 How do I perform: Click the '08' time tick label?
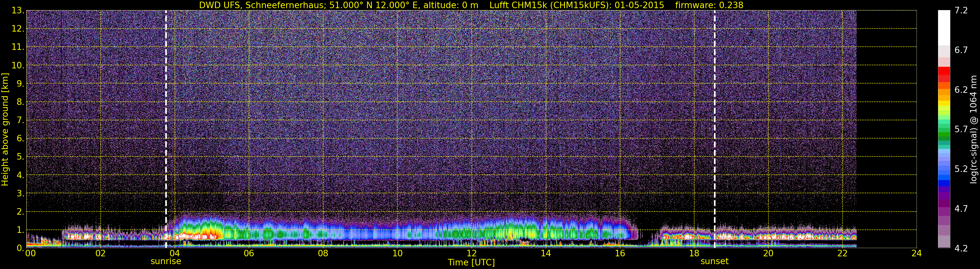tap(323, 253)
